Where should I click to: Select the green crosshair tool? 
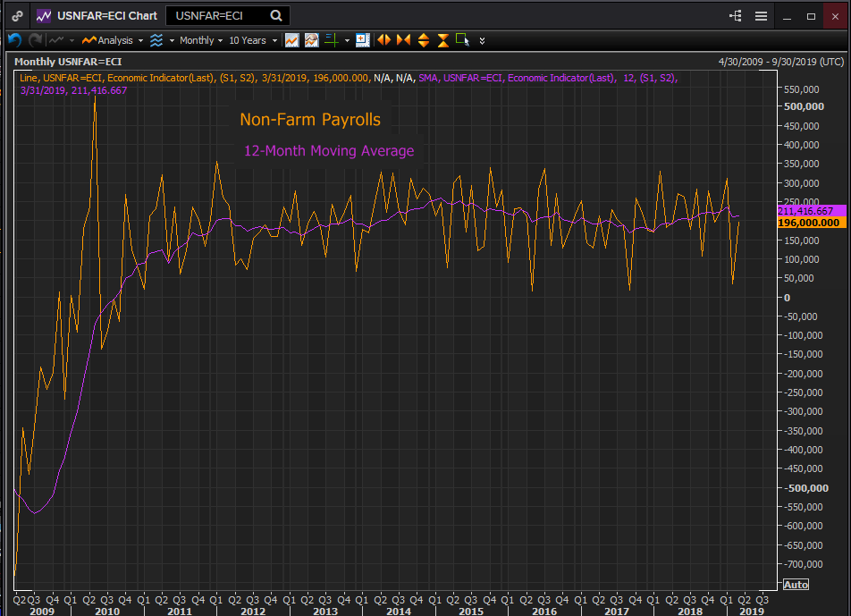pyautogui.click(x=332, y=40)
